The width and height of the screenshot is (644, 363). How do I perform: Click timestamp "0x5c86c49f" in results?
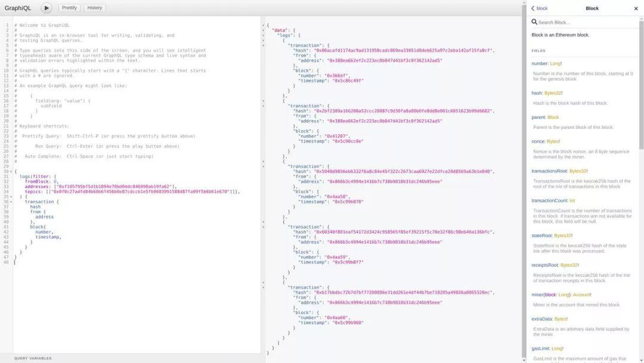point(348,81)
